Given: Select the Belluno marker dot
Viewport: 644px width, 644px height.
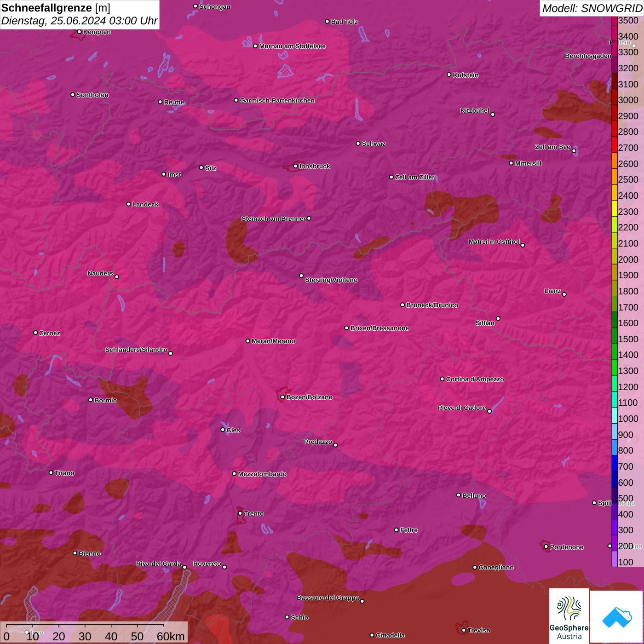Looking at the screenshot, I should point(458,495).
